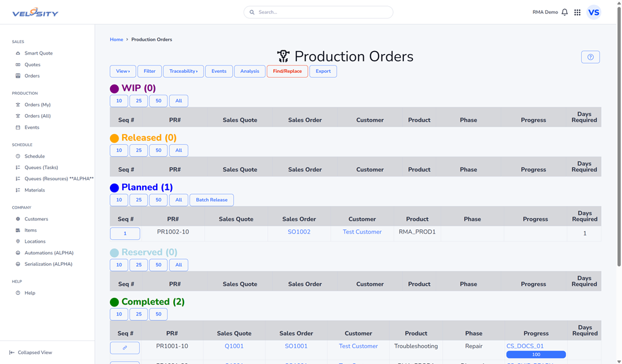
Task: Click the link icon for PR1001-10
Action: (x=125, y=348)
